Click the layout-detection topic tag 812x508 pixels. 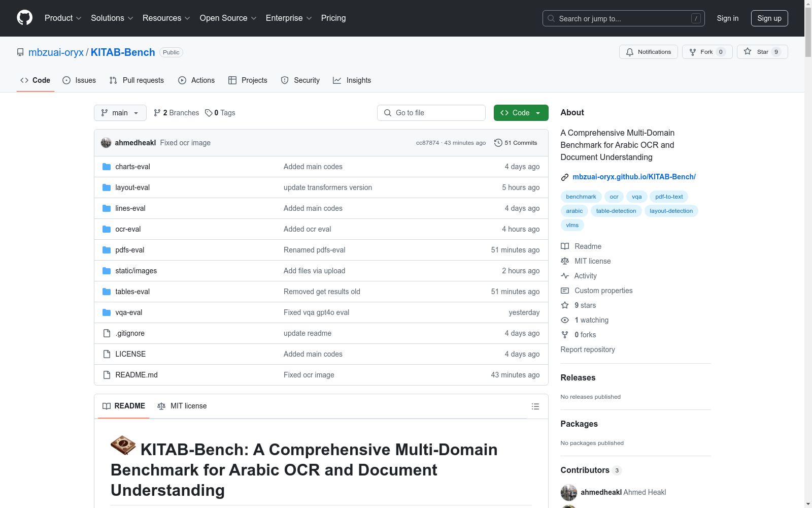671,211
